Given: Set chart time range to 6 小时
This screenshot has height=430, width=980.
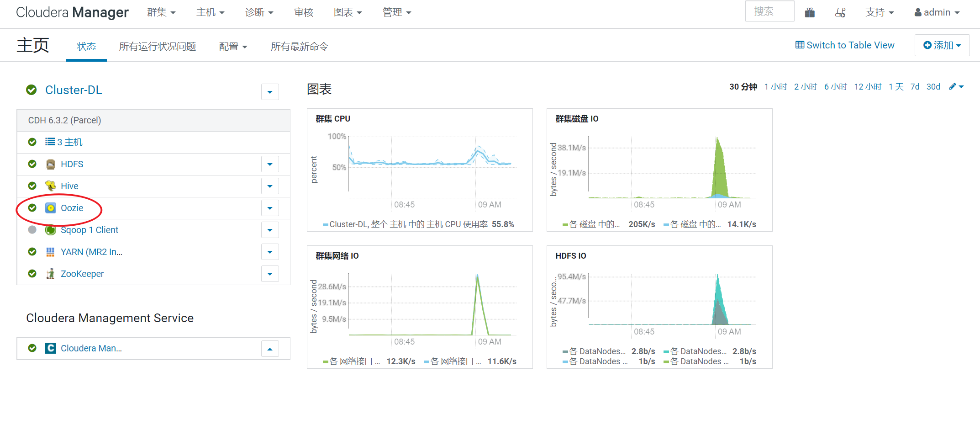Looking at the screenshot, I should (x=836, y=86).
